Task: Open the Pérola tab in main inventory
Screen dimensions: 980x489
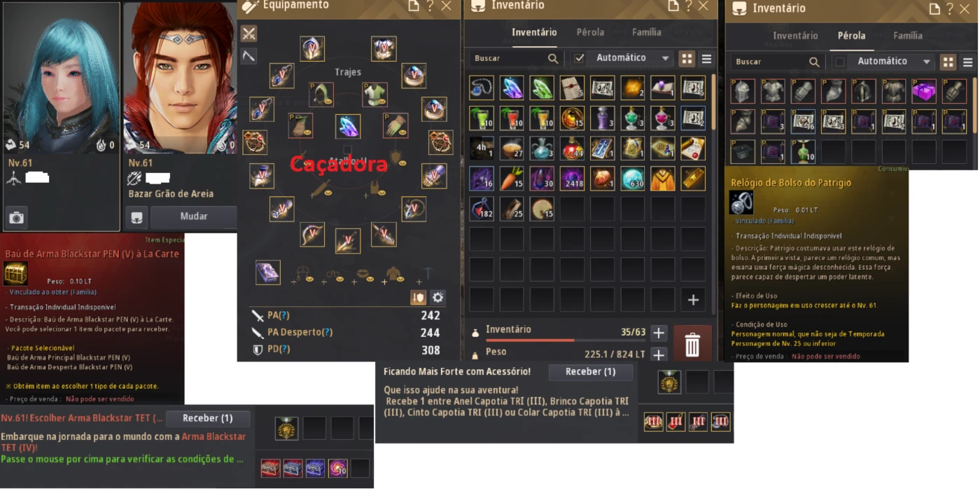Action: [590, 32]
